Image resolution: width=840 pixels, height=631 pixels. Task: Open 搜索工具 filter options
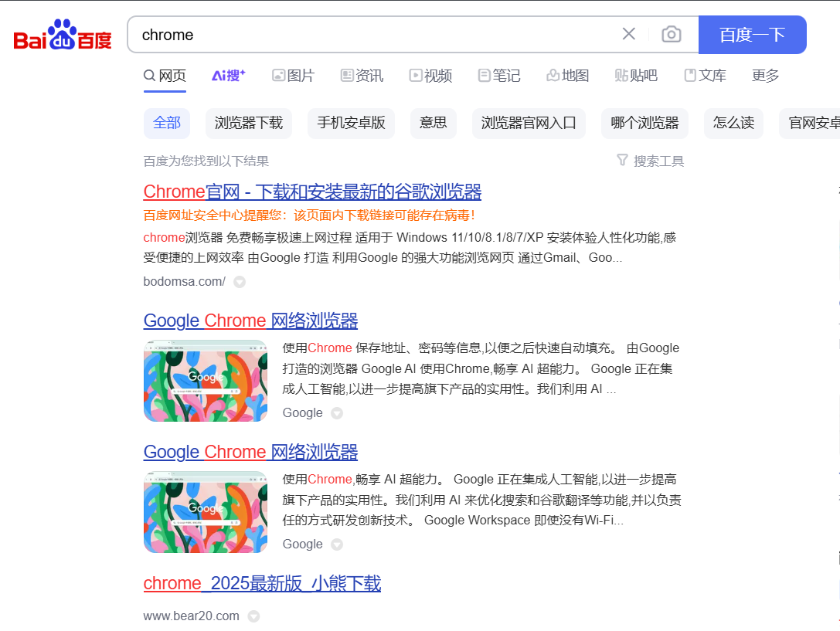651,161
